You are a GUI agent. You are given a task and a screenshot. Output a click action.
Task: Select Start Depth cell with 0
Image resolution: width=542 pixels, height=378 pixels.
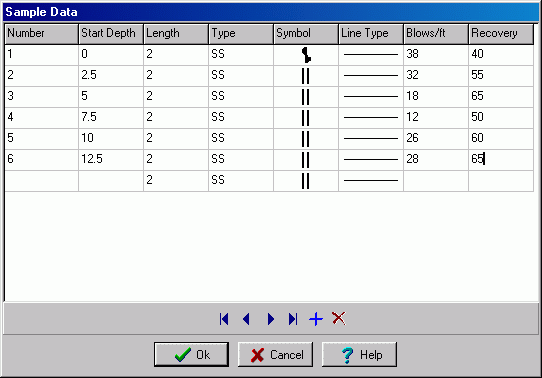111,55
